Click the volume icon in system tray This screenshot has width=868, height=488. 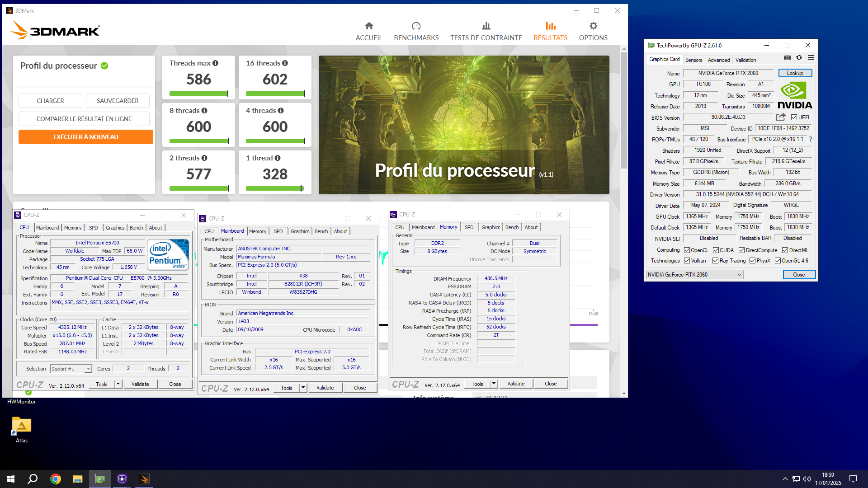(807, 479)
